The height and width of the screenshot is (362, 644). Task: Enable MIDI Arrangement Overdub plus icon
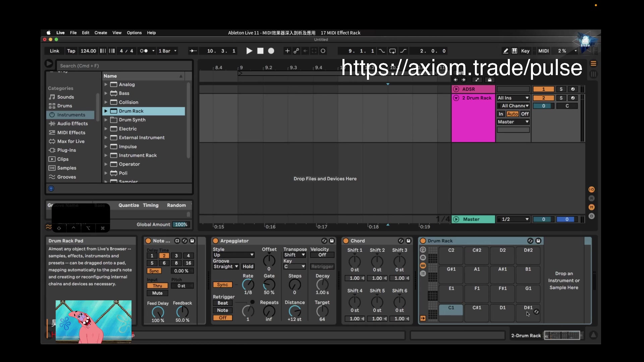(287, 51)
